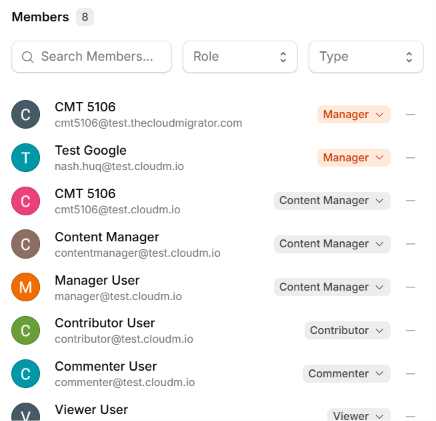The width and height of the screenshot is (436, 421).
Task: Click the dash icon next to Contributor User
Action: click(410, 330)
